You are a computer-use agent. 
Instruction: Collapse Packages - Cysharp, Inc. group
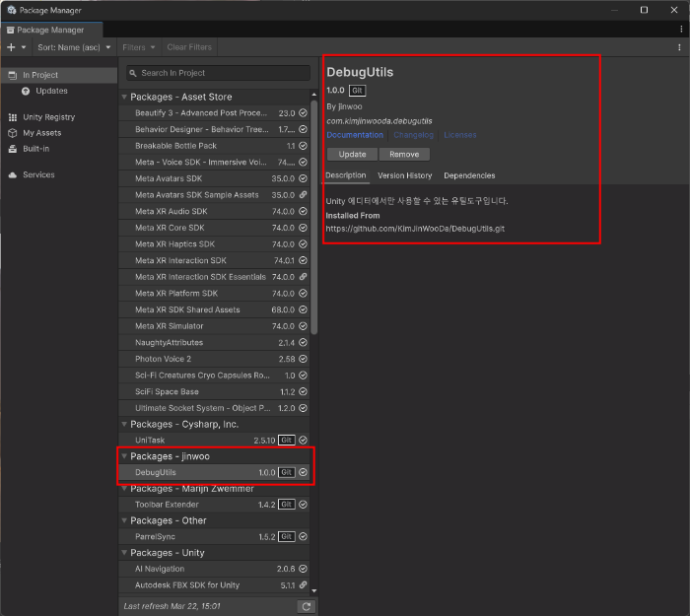[x=124, y=424]
